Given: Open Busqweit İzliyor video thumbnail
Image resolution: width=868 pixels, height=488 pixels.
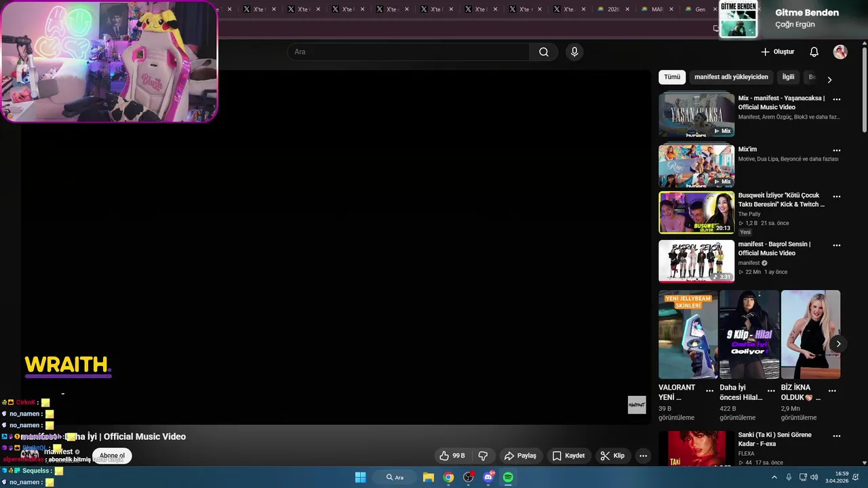Looking at the screenshot, I should [696, 213].
